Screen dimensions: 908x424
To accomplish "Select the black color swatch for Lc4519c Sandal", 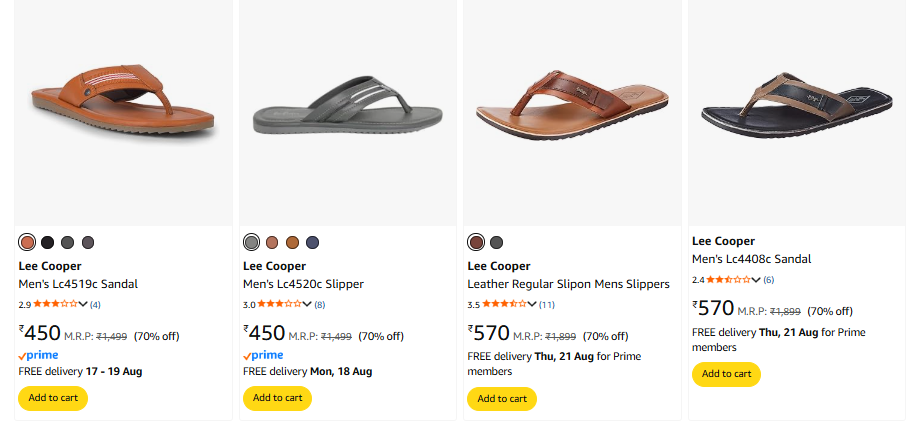I will (47, 242).
